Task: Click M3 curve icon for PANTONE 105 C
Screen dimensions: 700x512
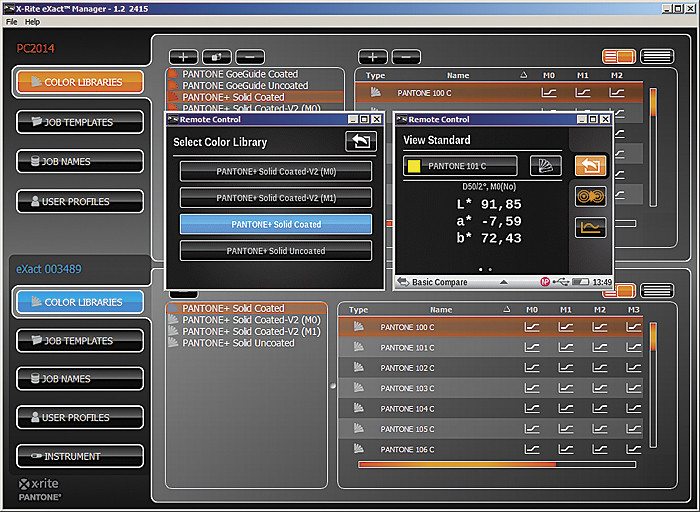Action: 633,429
